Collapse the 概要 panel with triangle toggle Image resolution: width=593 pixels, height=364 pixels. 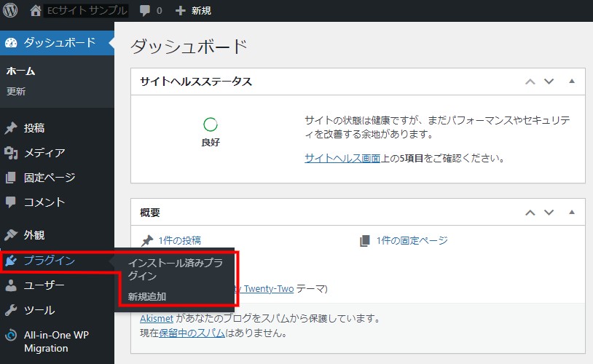pyautogui.click(x=572, y=213)
